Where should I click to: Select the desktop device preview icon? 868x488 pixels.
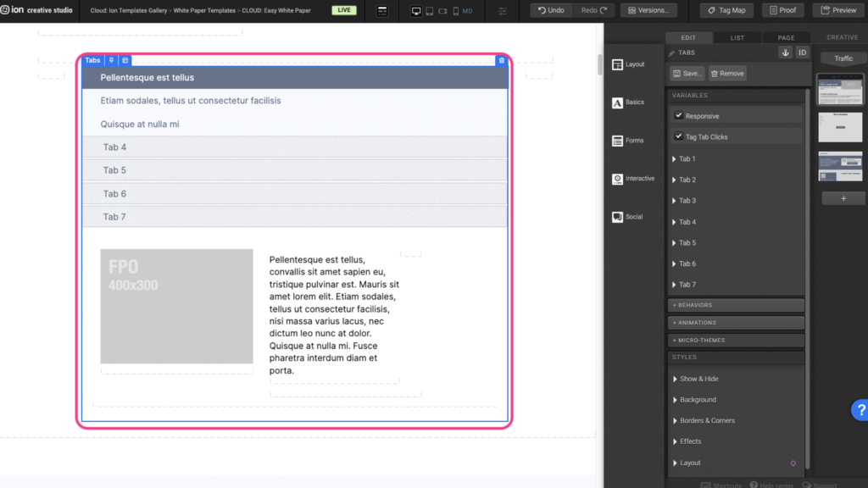(416, 11)
